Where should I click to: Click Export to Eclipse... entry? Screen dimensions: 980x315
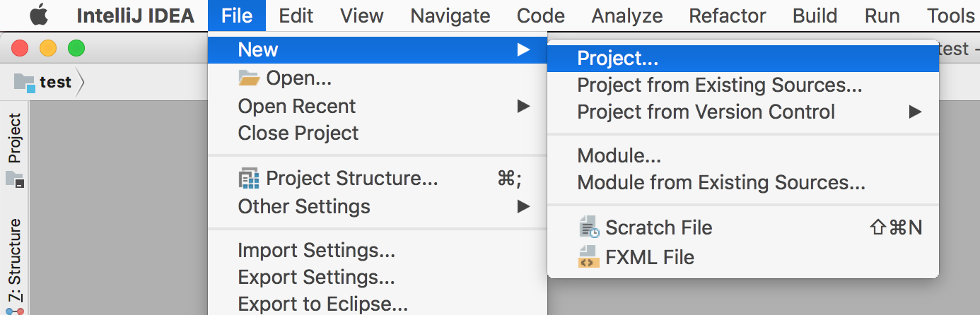pos(322,304)
